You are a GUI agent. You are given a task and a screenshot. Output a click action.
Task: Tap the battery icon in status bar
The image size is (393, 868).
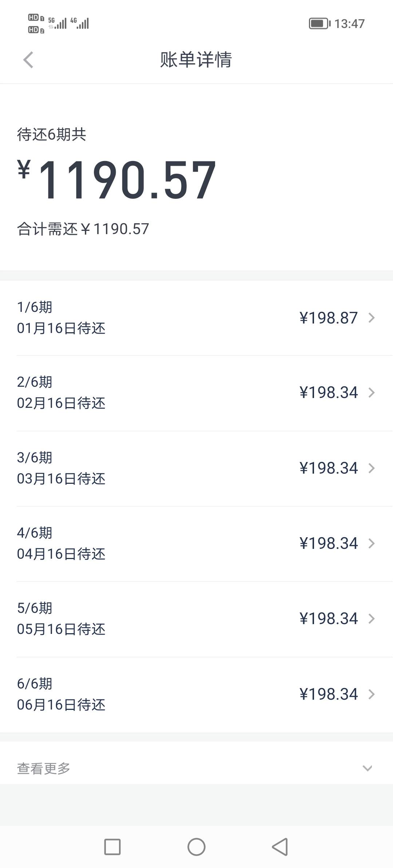[319, 24]
